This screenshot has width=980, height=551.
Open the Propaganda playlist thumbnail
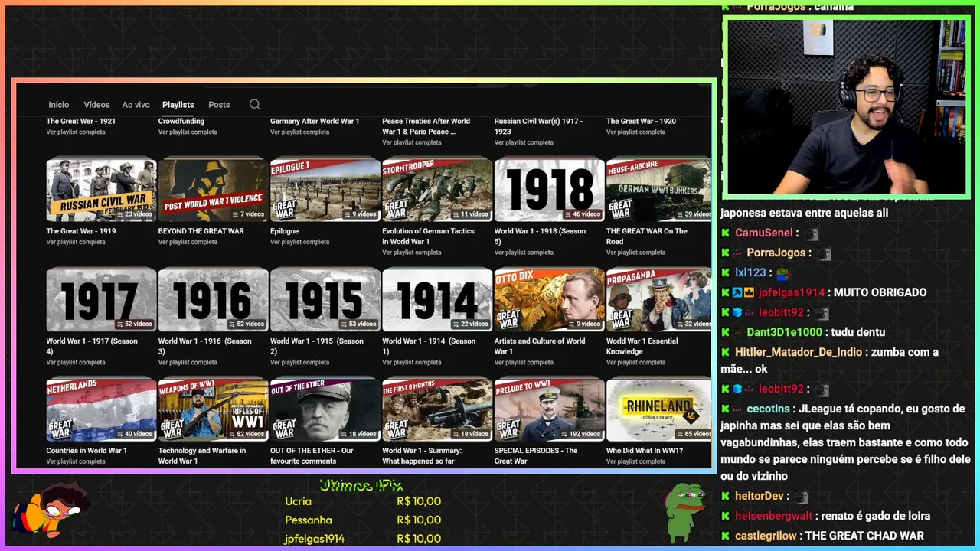click(658, 300)
